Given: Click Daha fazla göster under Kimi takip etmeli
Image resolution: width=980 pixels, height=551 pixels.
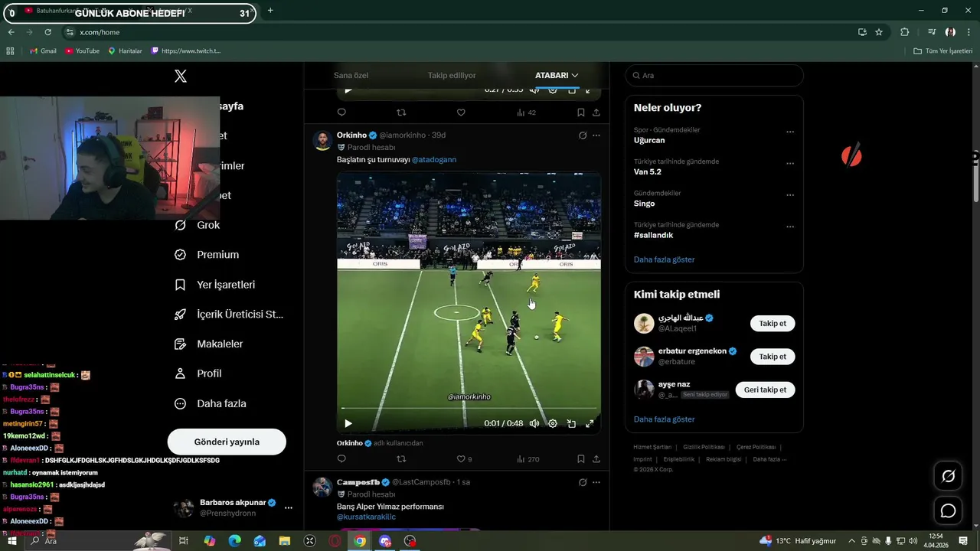Looking at the screenshot, I should coord(664,419).
